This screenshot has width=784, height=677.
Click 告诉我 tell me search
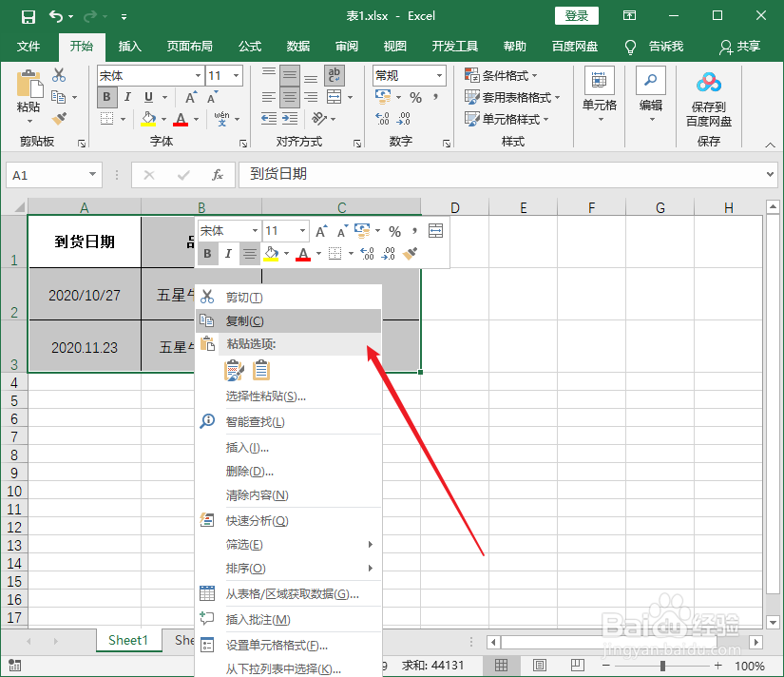[x=655, y=47]
